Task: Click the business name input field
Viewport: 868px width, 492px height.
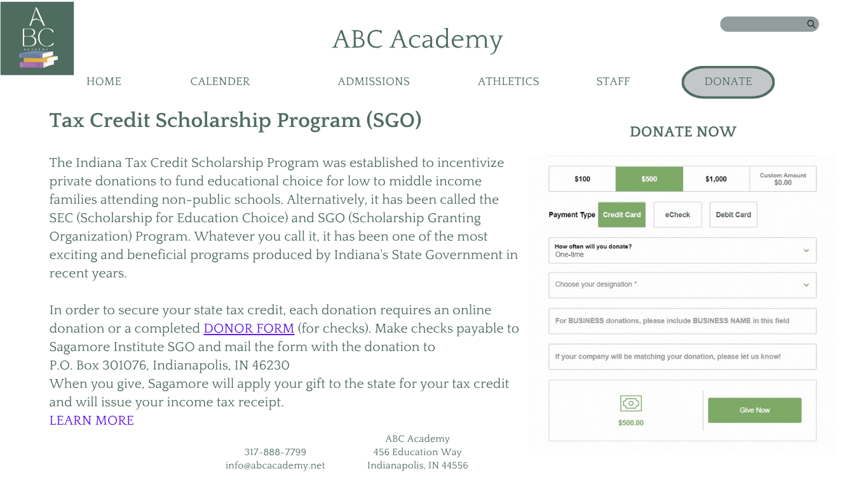Action: (682, 321)
